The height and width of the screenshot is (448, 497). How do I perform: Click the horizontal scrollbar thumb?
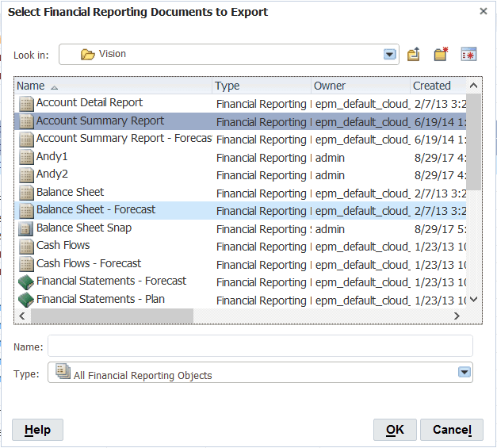[x=111, y=316]
